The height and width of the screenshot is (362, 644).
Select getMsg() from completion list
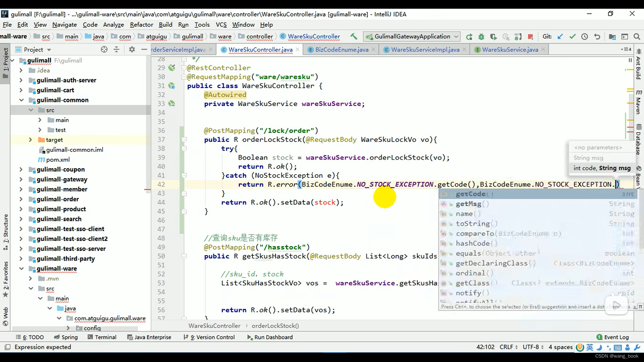tap(469, 204)
